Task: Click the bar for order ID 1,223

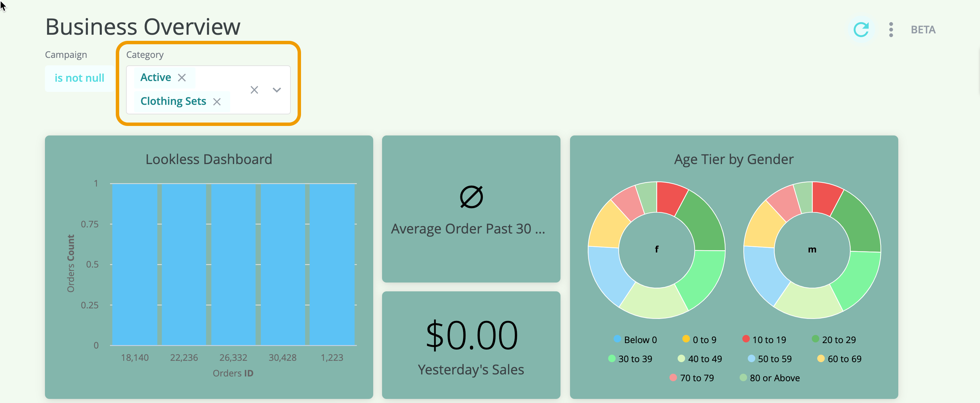Action: [332, 264]
